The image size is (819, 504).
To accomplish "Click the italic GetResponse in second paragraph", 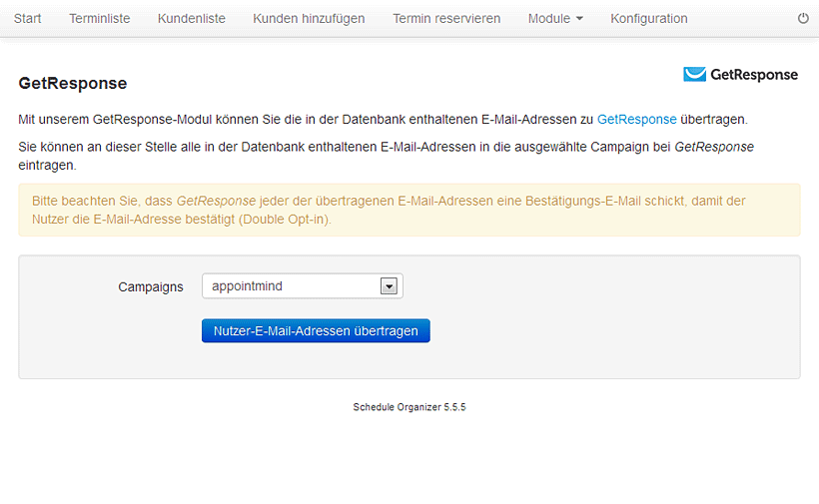I will coord(714,147).
